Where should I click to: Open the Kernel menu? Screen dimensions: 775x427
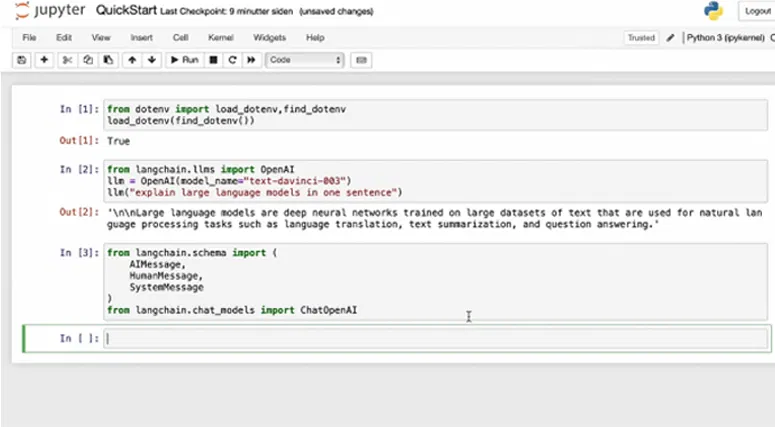pos(220,38)
